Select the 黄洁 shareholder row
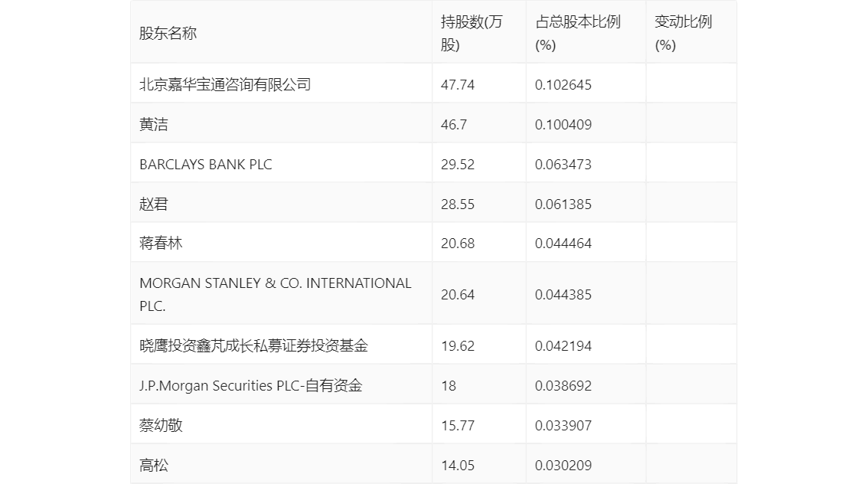The height and width of the screenshot is (484, 868). click(x=154, y=124)
